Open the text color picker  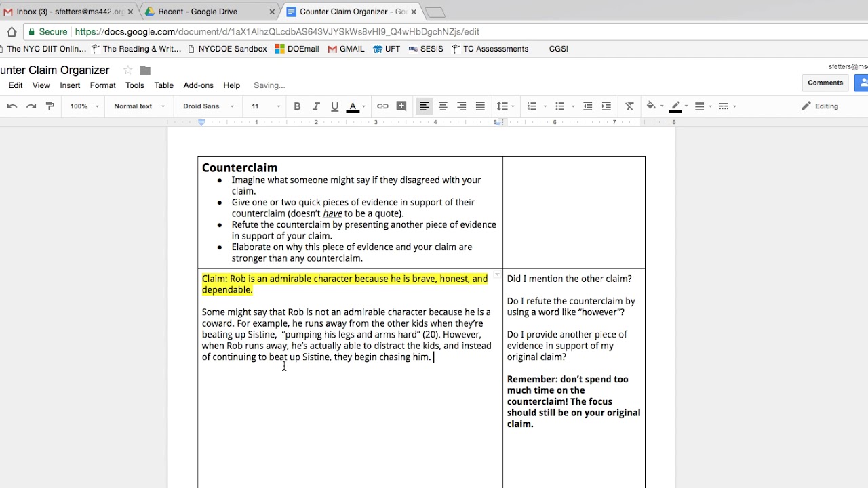(x=355, y=106)
